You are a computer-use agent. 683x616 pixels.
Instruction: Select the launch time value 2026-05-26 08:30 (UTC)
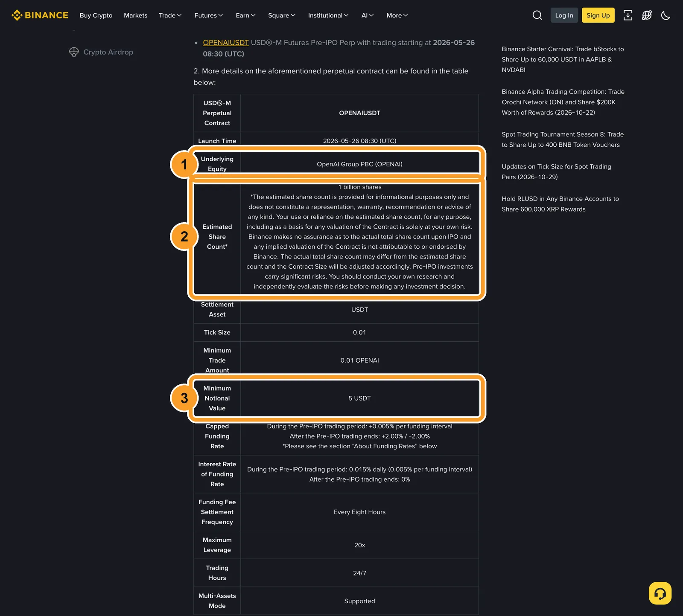pos(359,141)
